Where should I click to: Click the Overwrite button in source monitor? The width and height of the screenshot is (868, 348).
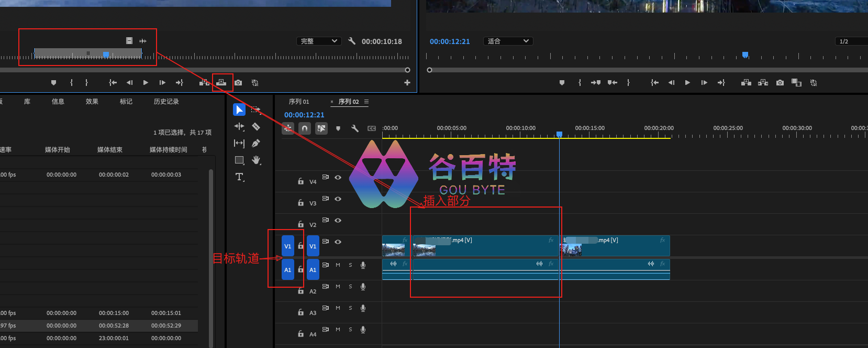point(222,83)
